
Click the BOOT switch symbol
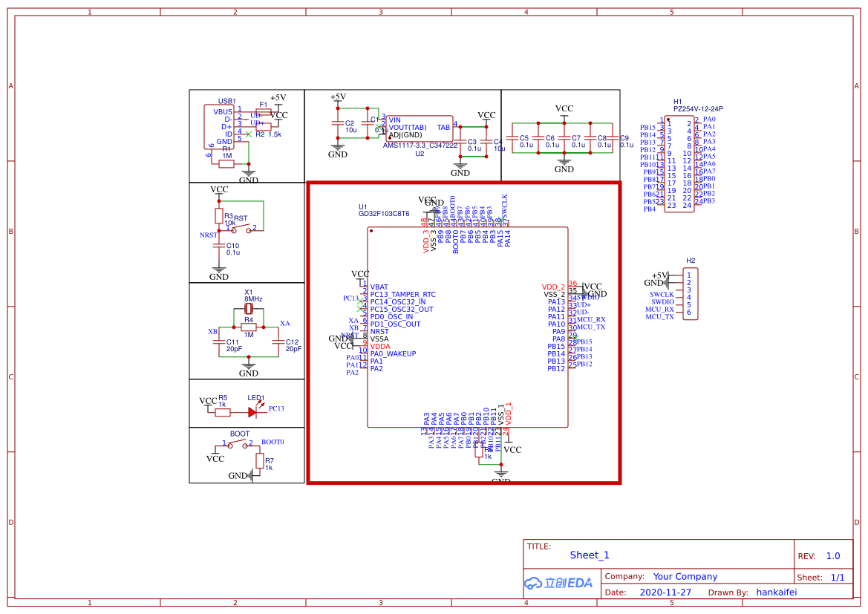(x=238, y=445)
